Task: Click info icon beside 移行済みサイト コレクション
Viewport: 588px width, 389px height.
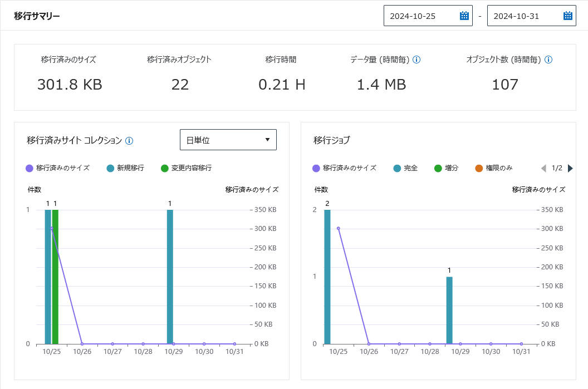Action: coord(129,141)
